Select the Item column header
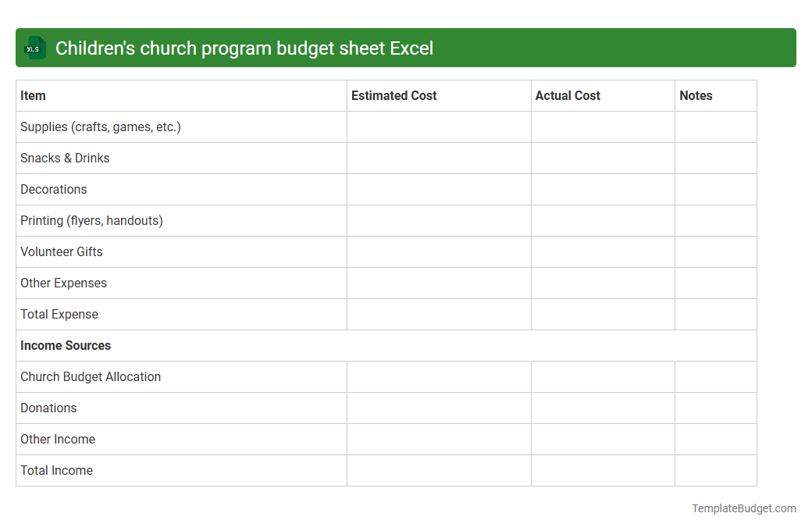Viewport: 812px width, 531px height. [33, 95]
